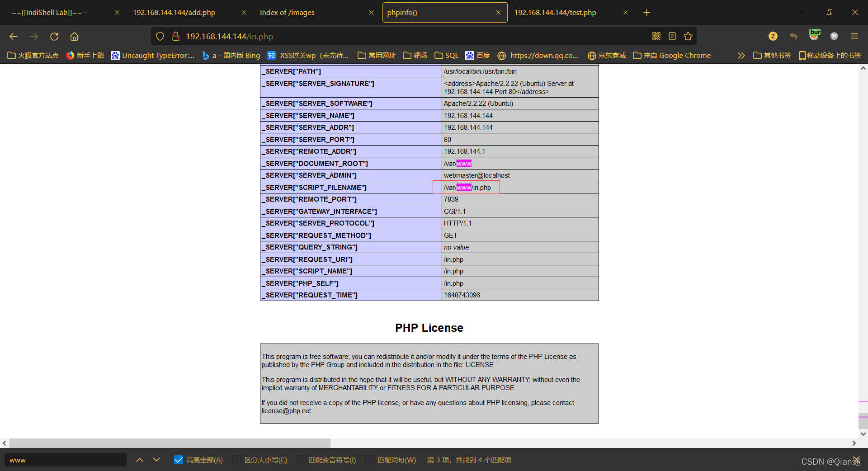Open the 新手上路 bookmark

[x=85, y=56]
